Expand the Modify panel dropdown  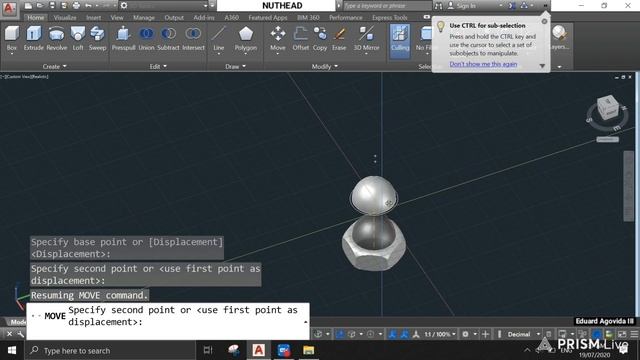point(325,66)
